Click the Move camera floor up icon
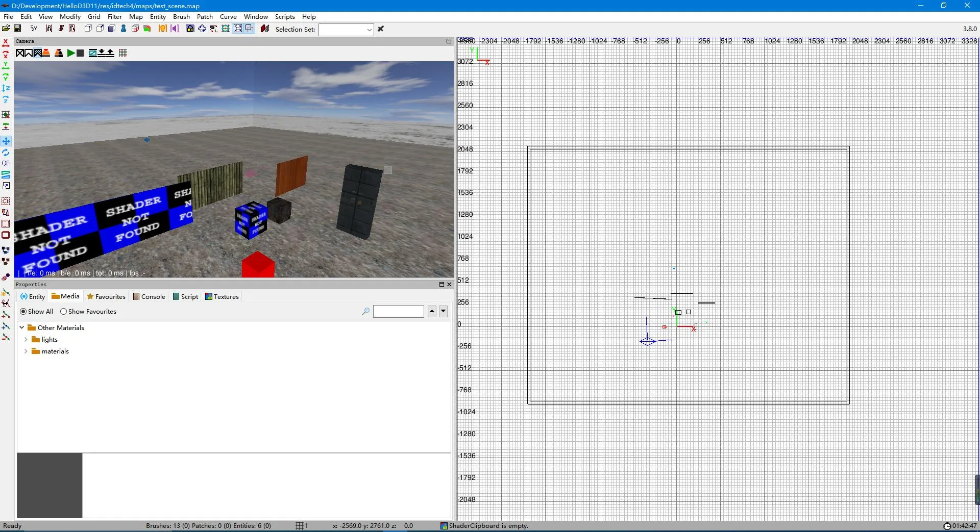This screenshot has height=532, width=980. point(110,53)
